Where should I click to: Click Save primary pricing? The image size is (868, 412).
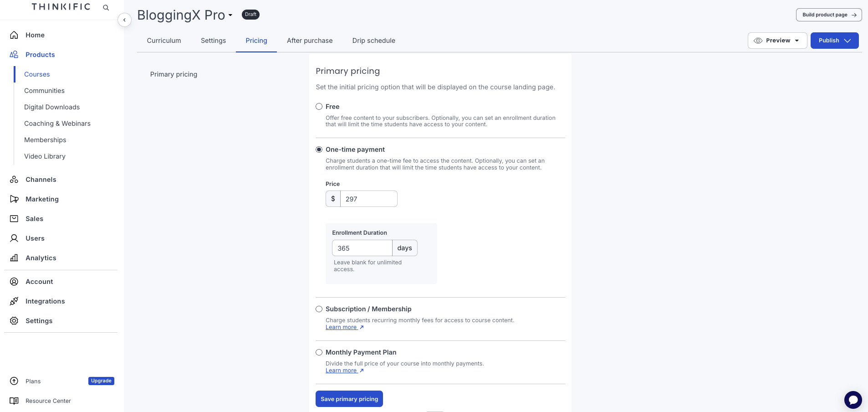pos(349,399)
